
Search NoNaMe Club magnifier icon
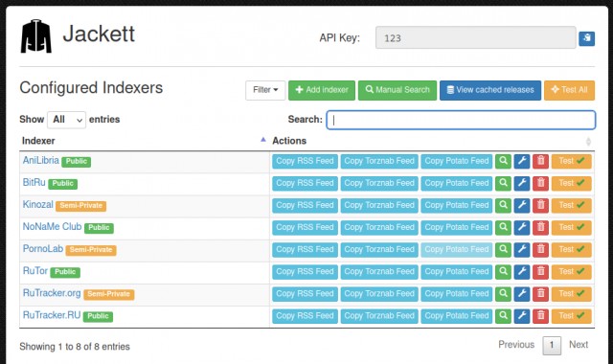[503, 227]
